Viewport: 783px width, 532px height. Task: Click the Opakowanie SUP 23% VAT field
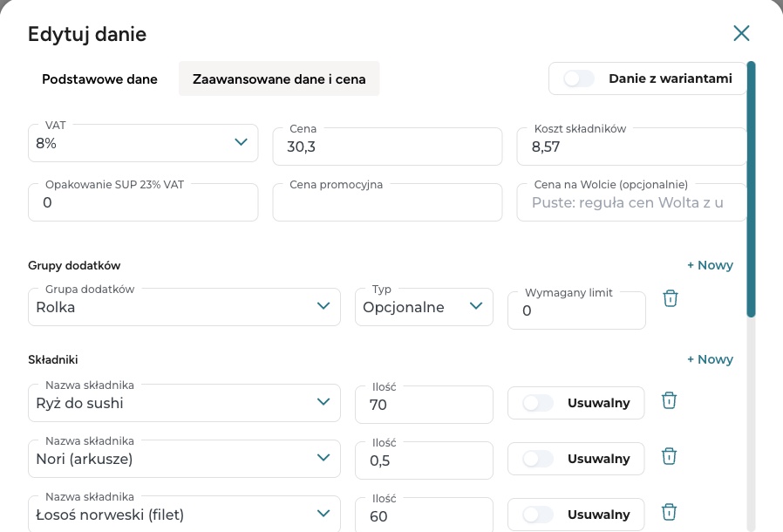(143, 202)
